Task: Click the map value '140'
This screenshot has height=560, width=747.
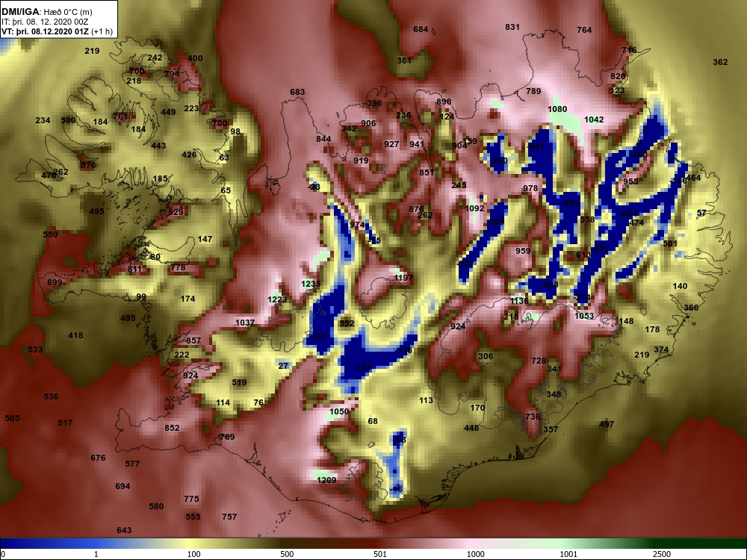Action: [x=680, y=286]
